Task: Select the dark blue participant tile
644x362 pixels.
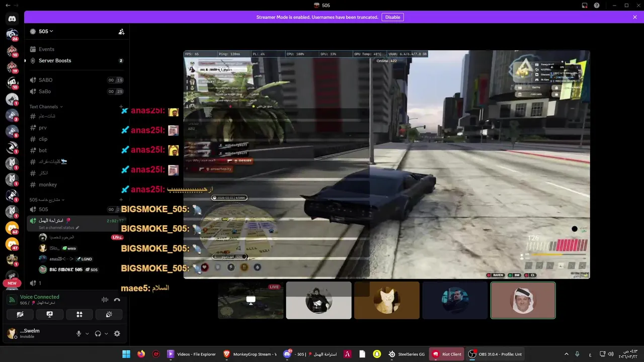Action: pyautogui.click(x=455, y=300)
